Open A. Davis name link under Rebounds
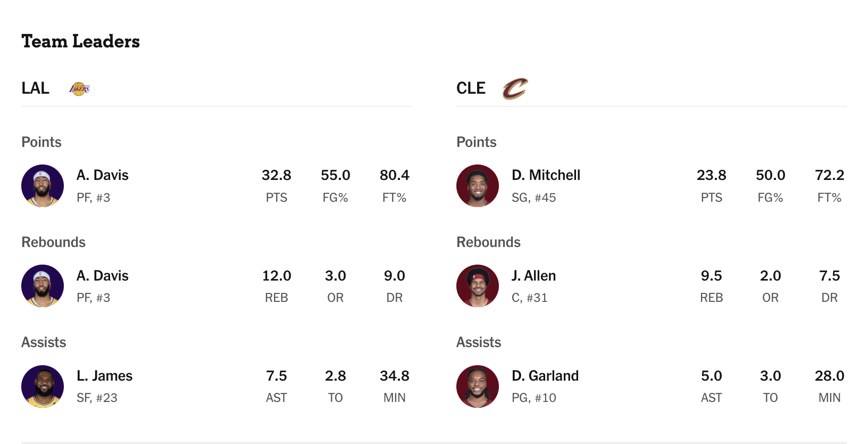 click(103, 276)
